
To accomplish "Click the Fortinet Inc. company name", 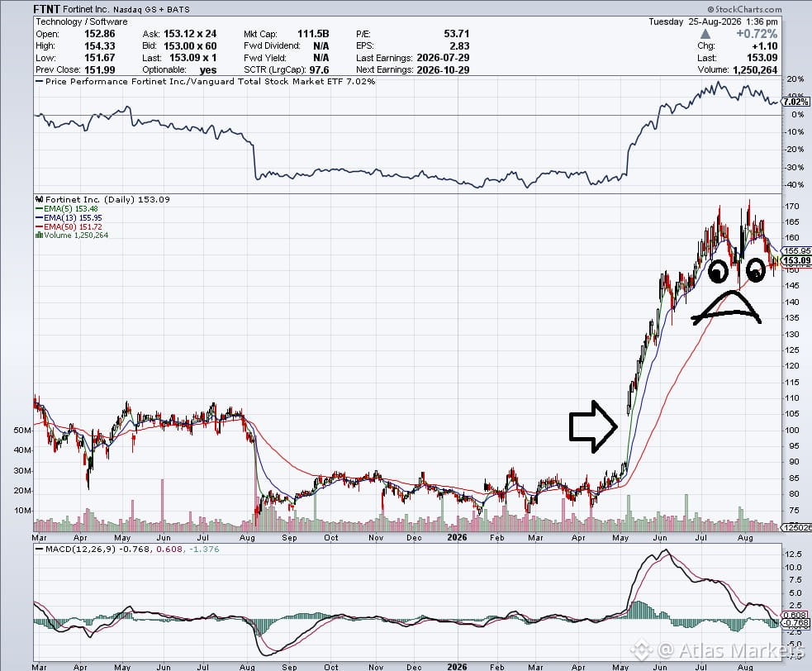I will pos(86,9).
